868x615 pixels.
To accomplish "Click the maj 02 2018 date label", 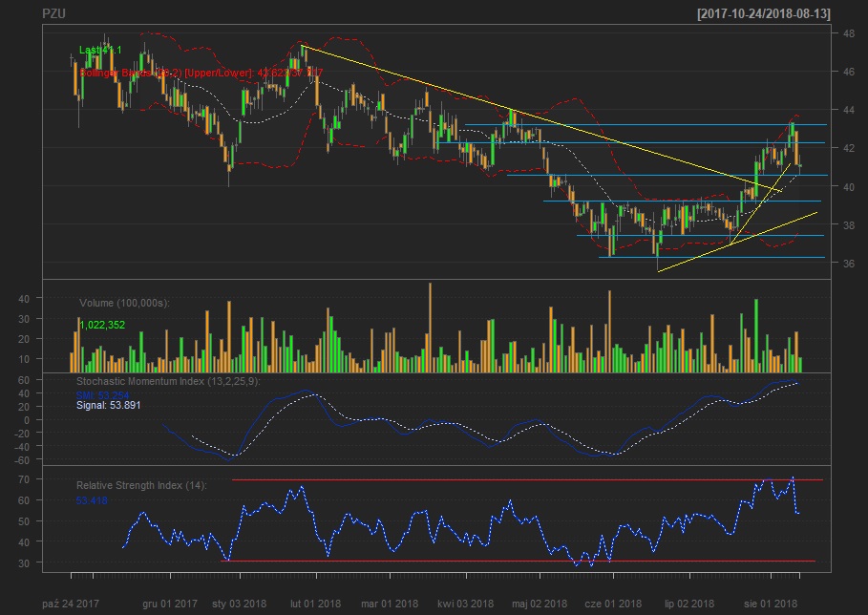I will pos(540,604).
